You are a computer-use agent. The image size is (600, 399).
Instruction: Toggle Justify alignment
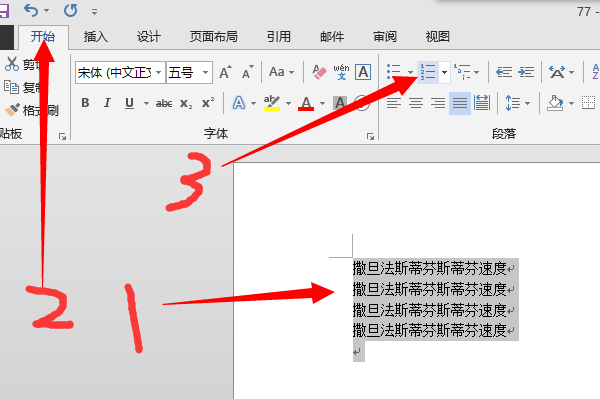[x=460, y=103]
